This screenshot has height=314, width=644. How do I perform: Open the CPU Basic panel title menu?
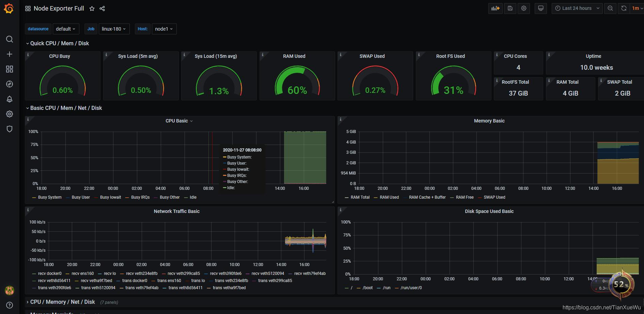coord(179,121)
